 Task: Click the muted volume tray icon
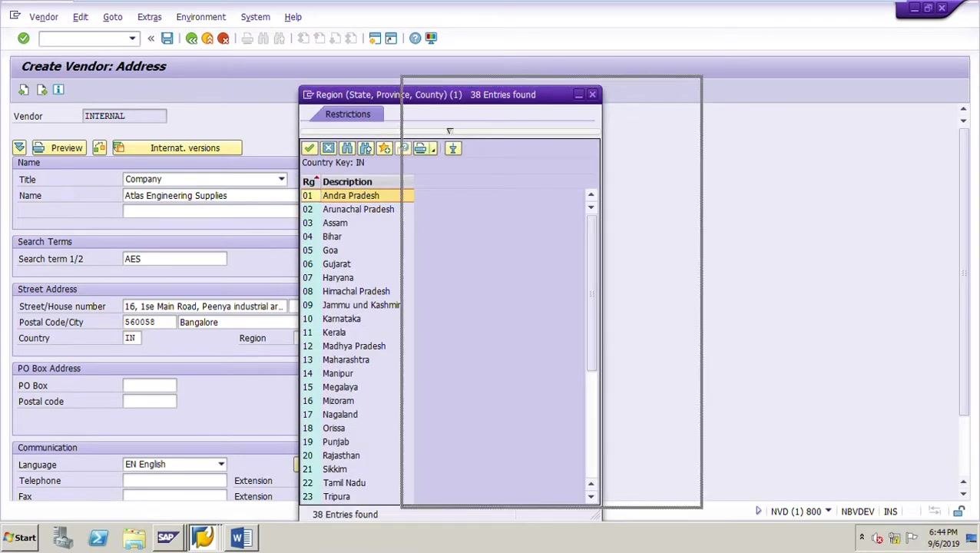[x=877, y=538]
